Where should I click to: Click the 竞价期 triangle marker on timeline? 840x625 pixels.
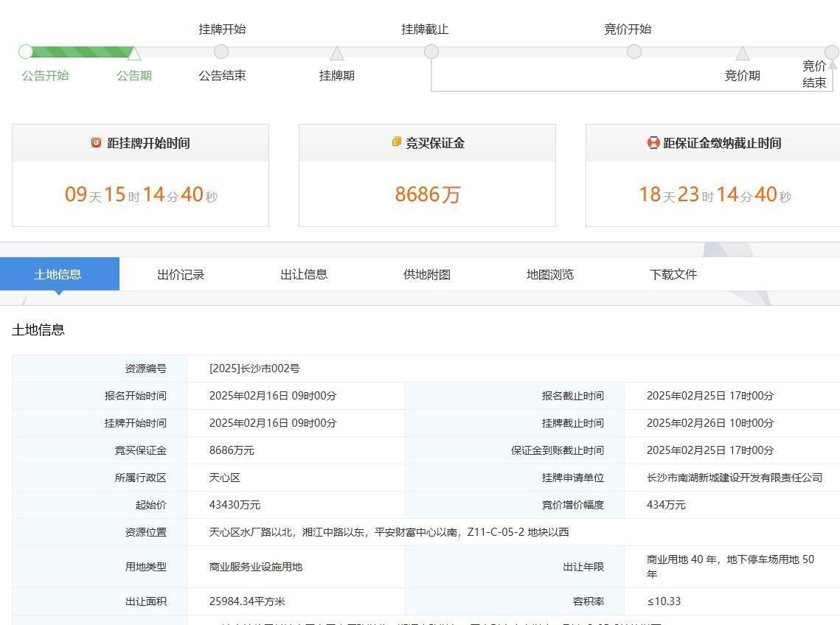click(743, 53)
